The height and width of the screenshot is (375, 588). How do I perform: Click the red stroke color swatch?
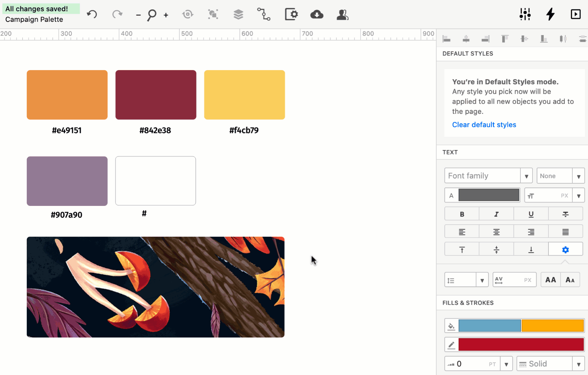pyautogui.click(x=521, y=345)
